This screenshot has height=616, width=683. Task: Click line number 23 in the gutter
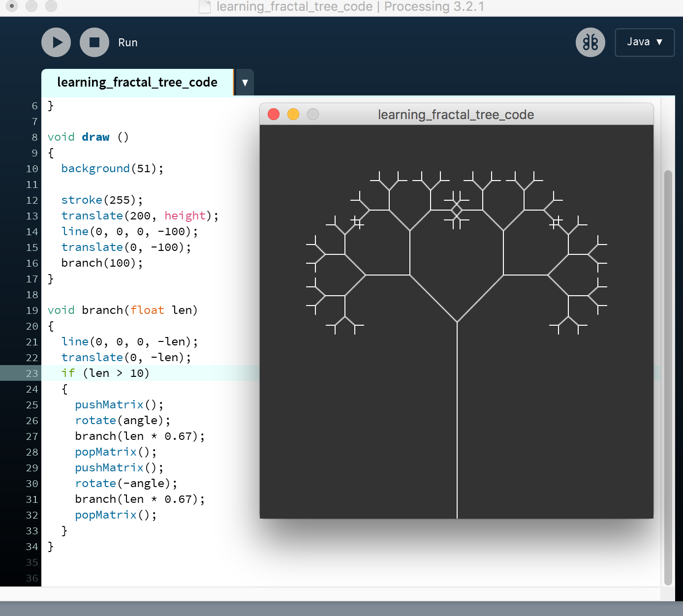[x=32, y=373]
